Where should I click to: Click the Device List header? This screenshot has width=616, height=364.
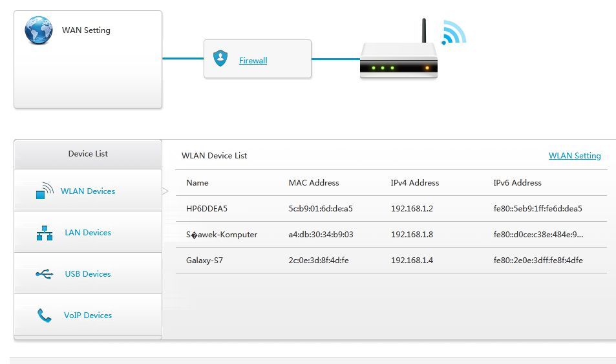click(88, 154)
